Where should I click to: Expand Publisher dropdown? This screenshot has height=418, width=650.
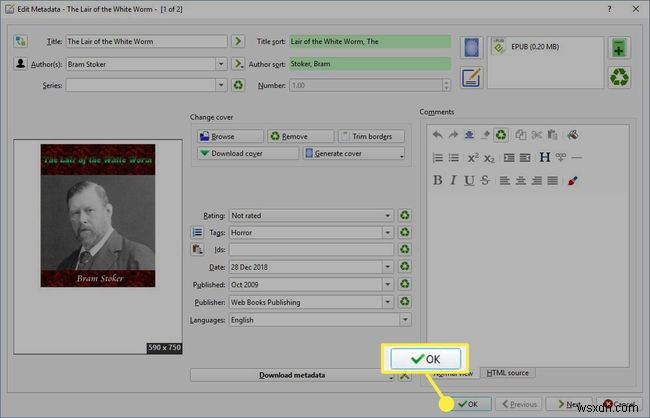[388, 302]
